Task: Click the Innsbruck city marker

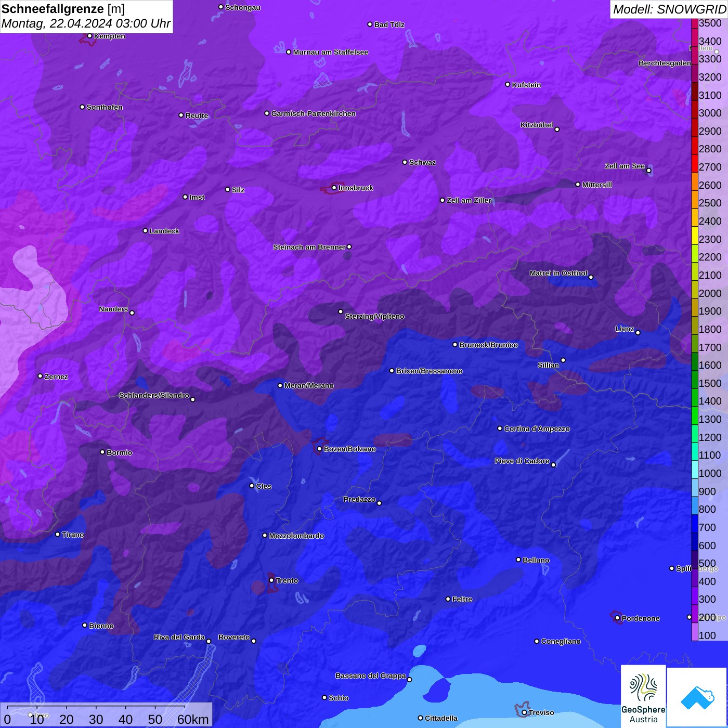Action: click(334, 188)
